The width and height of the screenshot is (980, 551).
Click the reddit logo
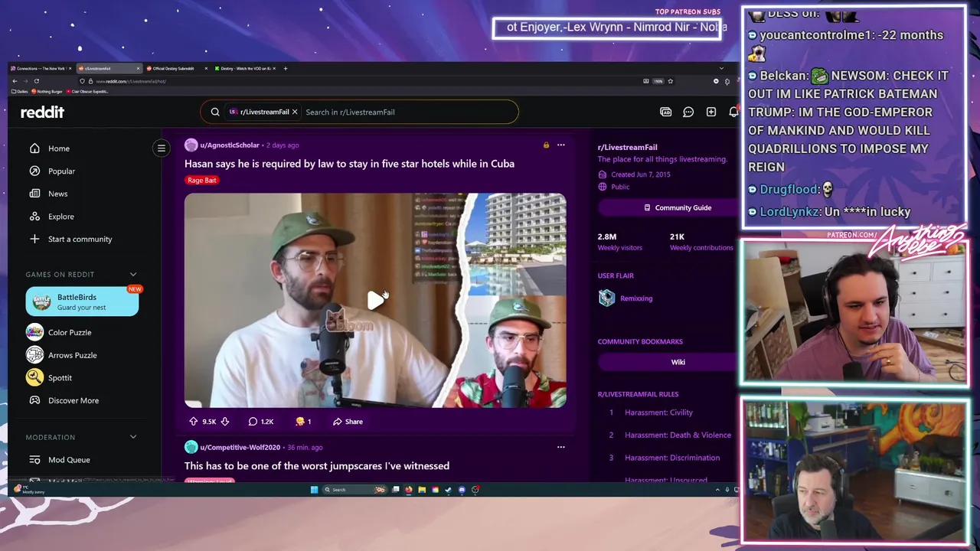click(42, 112)
